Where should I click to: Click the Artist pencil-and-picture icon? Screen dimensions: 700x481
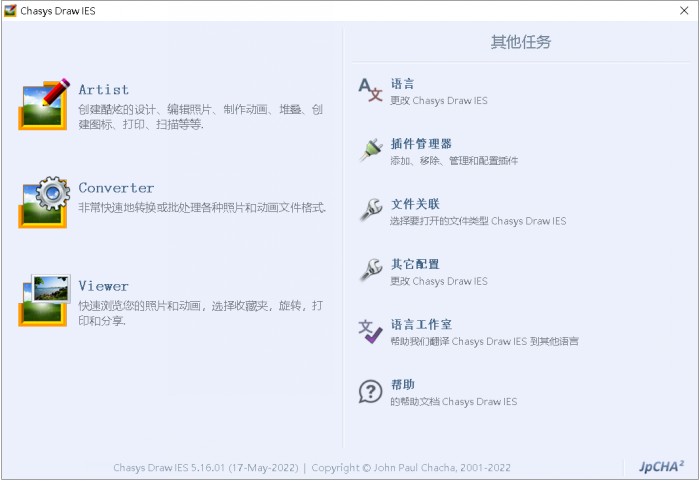pos(43,105)
